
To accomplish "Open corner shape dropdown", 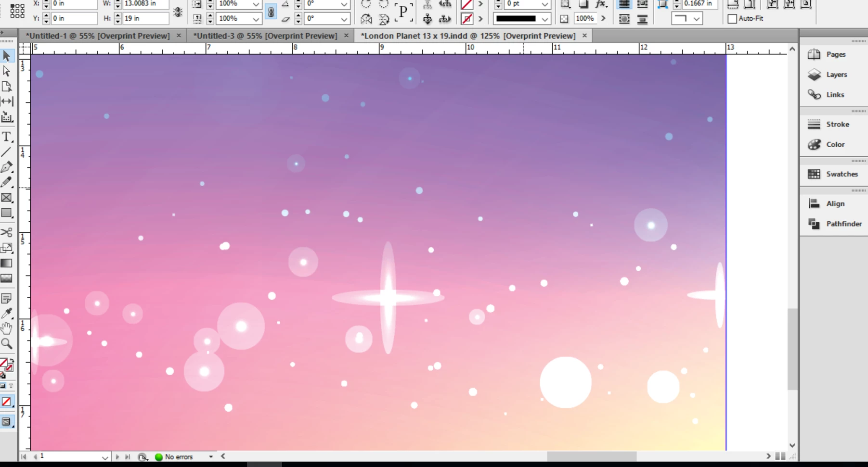I will (x=697, y=19).
